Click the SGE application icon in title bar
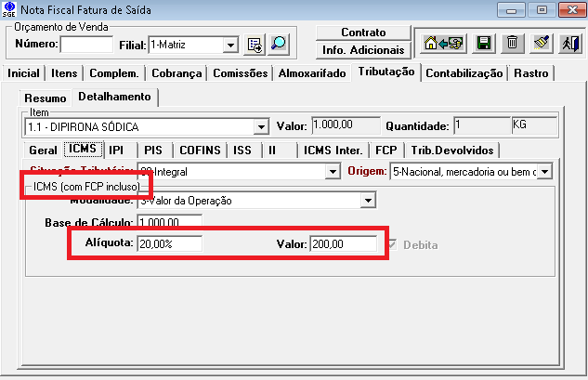 coord(9,10)
